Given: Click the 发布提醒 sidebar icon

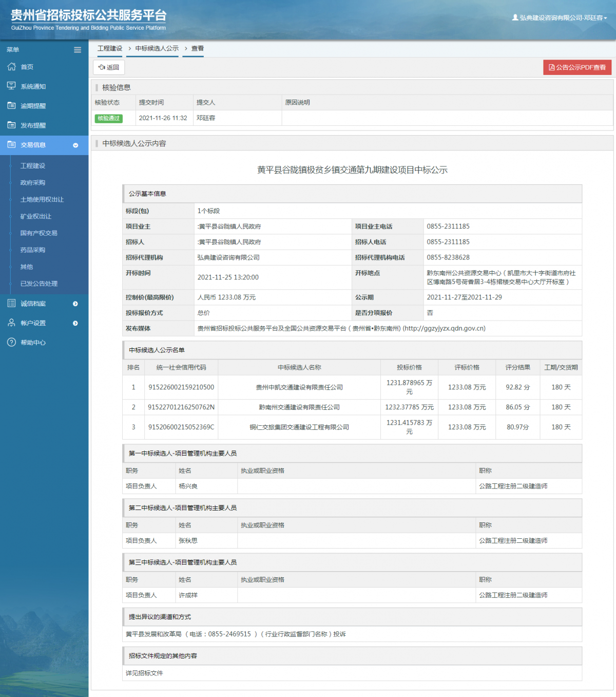Looking at the screenshot, I should point(11,125).
